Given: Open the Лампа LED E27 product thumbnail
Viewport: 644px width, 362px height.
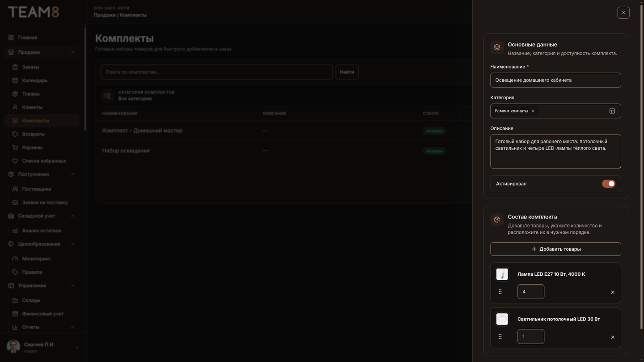Looking at the screenshot, I should (x=502, y=274).
